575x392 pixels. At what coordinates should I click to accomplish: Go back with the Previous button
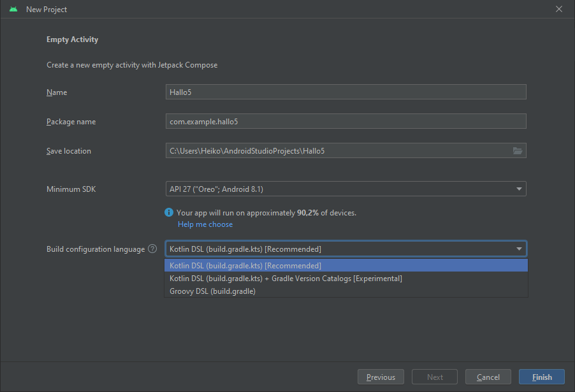coord(381,377)
